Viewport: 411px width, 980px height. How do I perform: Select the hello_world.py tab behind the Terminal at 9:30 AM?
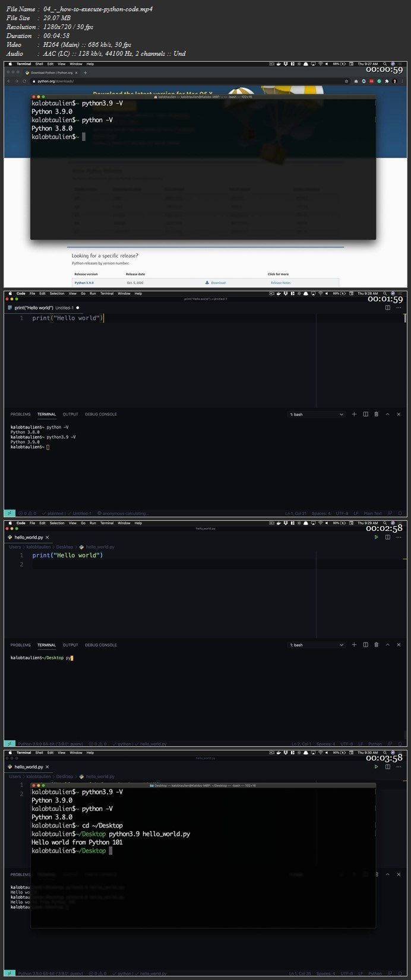tap(30, 766)
